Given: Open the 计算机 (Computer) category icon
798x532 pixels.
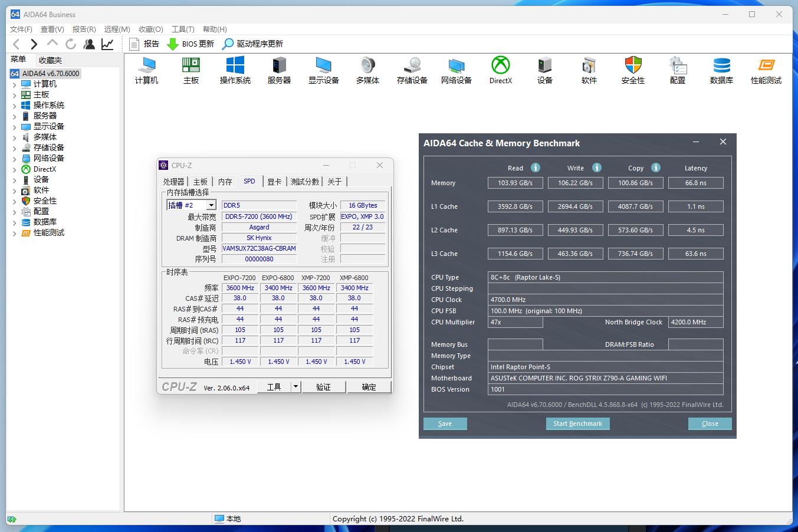Looking at the screenshot, I should pyautogui.click(x=146, y=70).
